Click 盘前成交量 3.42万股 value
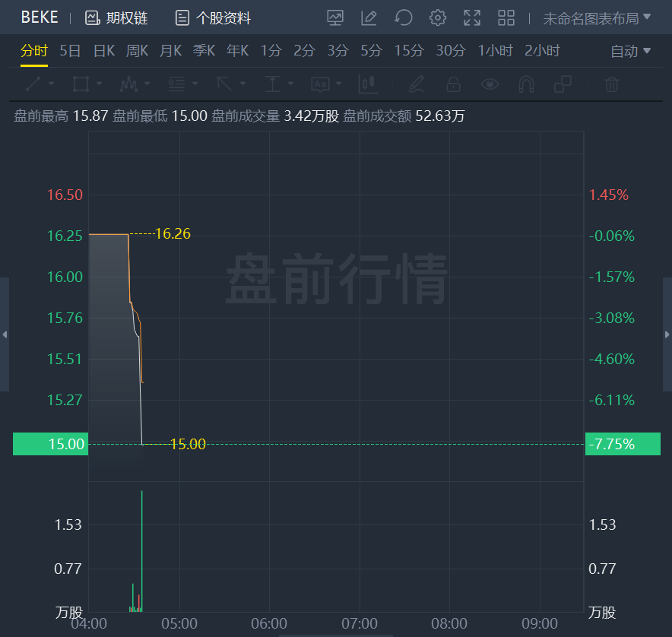This screenshot has height=637, width=672. coord(312,116)
